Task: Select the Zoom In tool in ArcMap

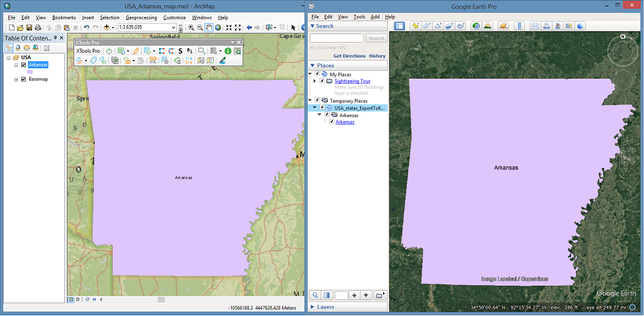Action: (x=191, y=28)
